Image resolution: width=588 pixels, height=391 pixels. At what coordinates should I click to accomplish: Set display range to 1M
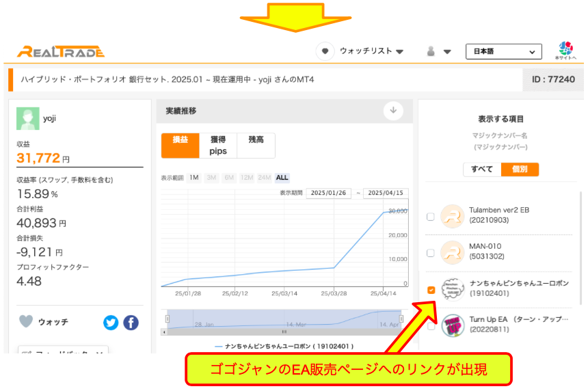(x=194, y=178)
